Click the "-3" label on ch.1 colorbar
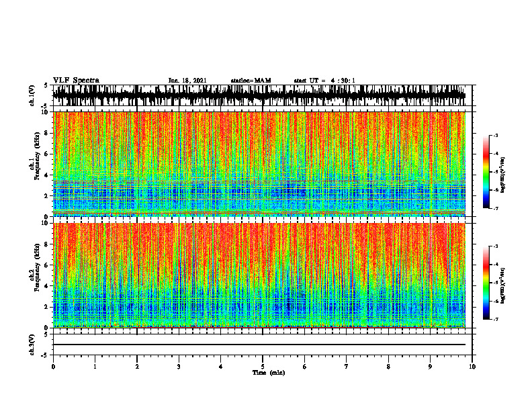This screenshot has height=411, width=532. pos(496,135)
